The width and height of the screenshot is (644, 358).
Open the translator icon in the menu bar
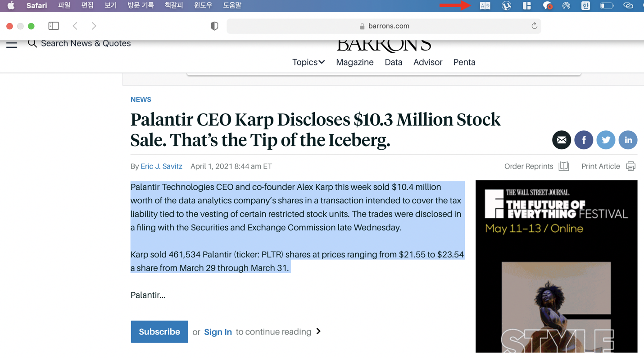click(485, 6)
